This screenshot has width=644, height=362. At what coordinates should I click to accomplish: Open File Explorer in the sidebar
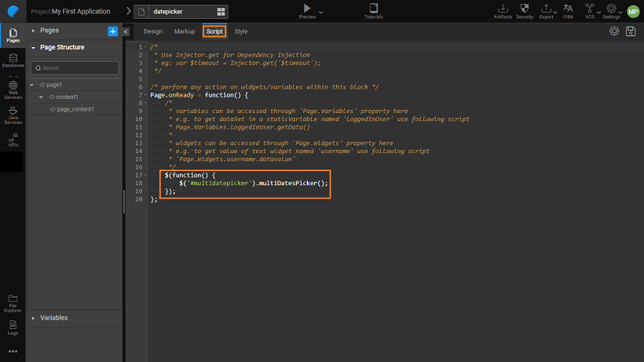(13, 302)
